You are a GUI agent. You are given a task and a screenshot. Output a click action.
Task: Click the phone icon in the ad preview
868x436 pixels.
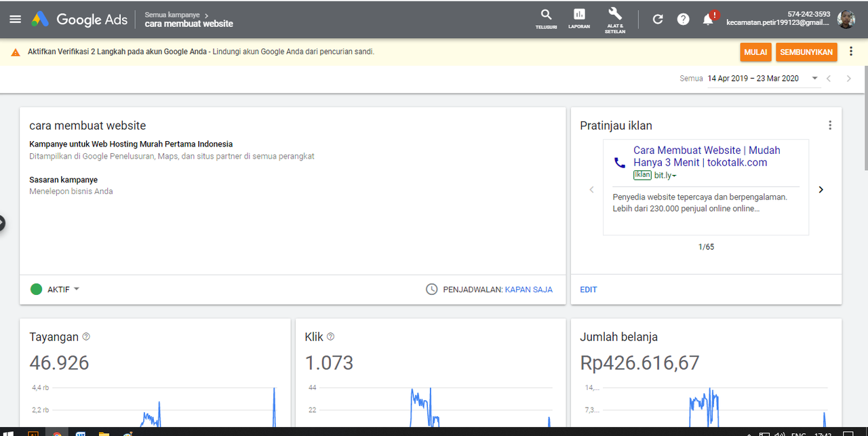pos(619,163)
